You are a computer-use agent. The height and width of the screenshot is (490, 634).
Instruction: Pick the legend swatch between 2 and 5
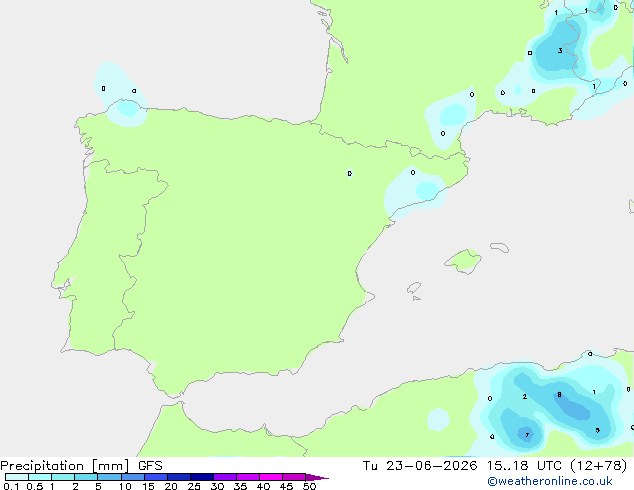point(86,477)
